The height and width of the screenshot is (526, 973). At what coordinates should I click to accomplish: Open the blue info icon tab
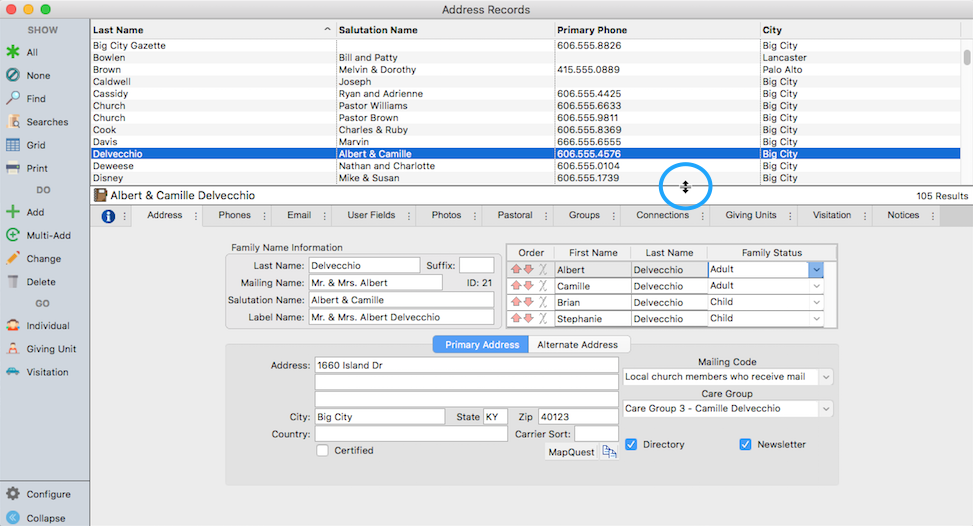point(108,216)
